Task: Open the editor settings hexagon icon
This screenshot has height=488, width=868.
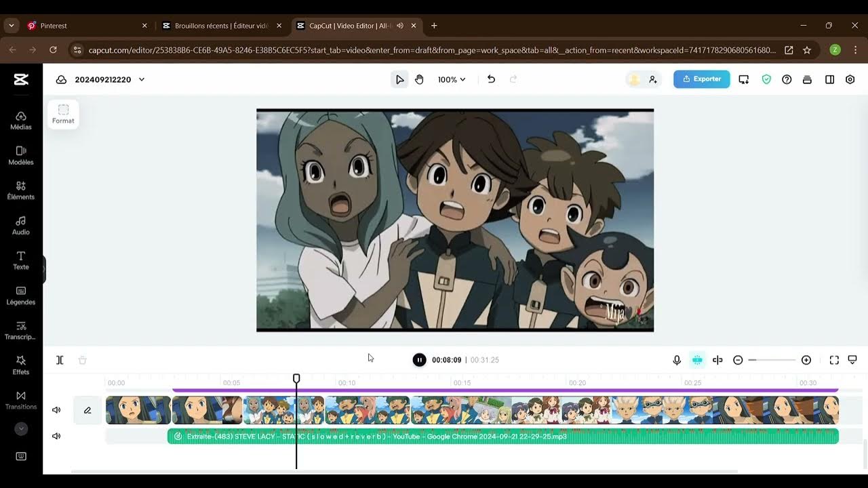Action: 850,79
